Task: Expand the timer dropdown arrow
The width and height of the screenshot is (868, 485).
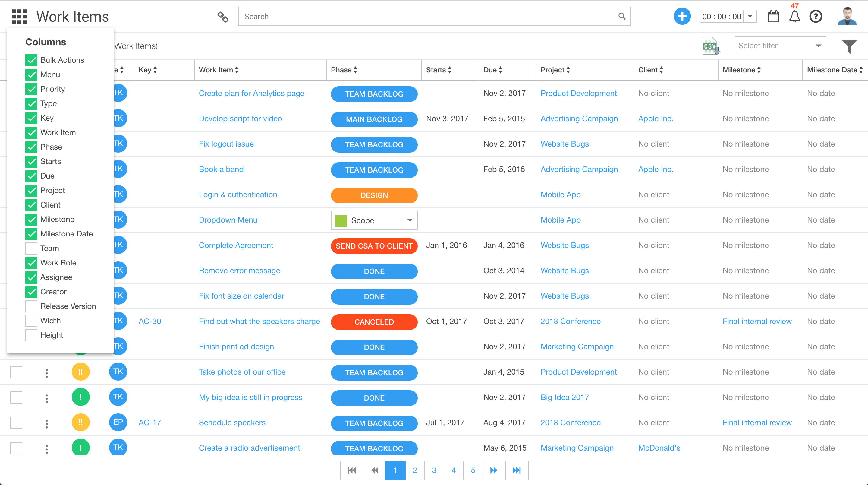Action: (x=751, y=16)
